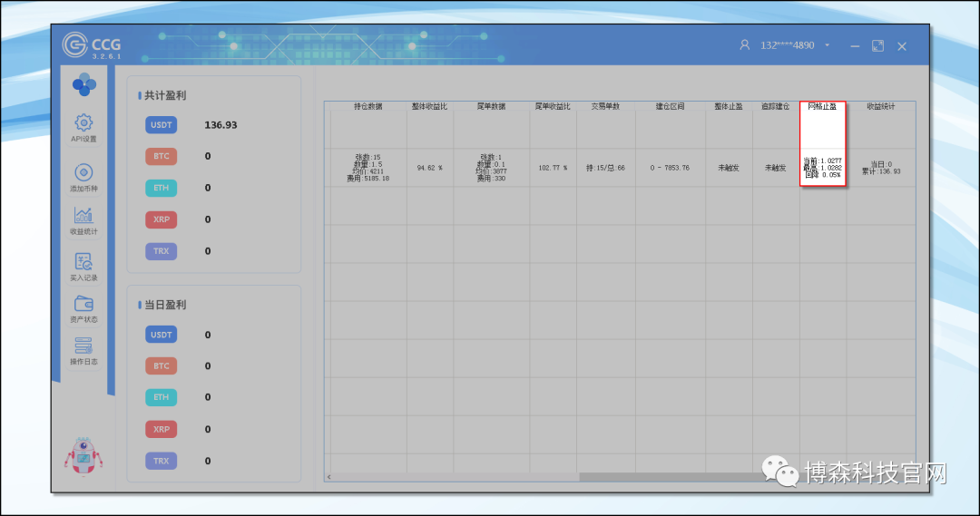Select XRP badge under 共计盈利

(x=162, y=219)
